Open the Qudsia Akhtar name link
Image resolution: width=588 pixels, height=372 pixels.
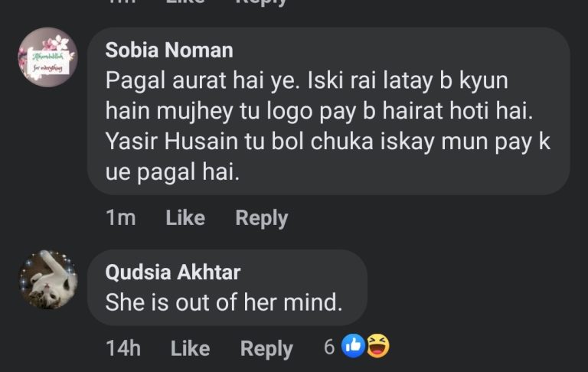(x=172, y=272)
